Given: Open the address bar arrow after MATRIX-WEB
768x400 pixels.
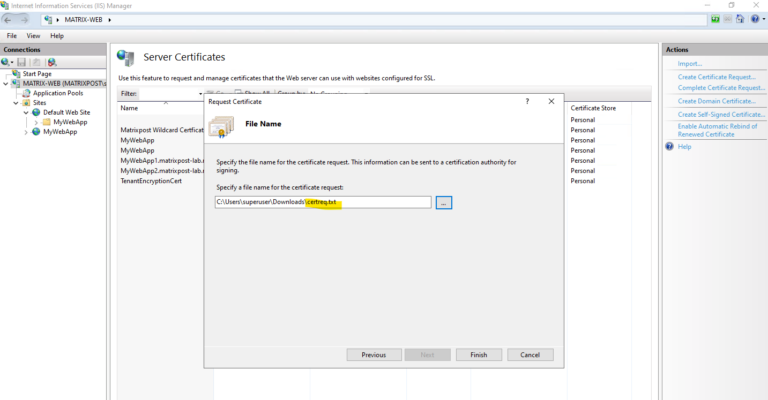Looking at the screenshot, I should click(x=110, y=20).
